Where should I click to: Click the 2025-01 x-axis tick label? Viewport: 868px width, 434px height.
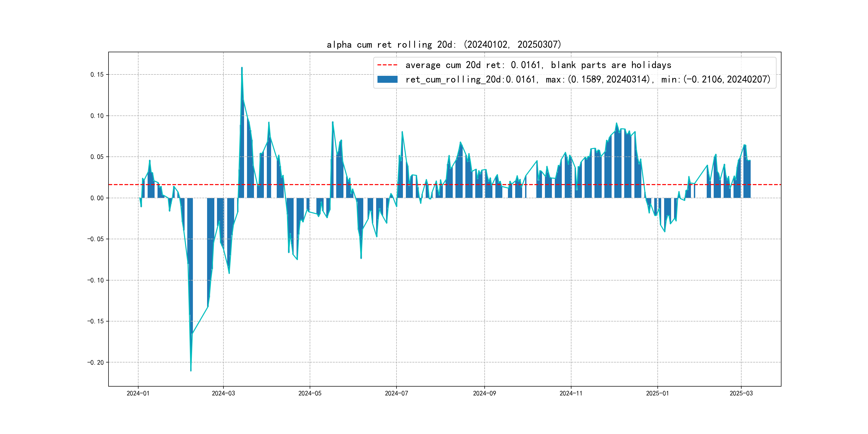coord(657,393)
